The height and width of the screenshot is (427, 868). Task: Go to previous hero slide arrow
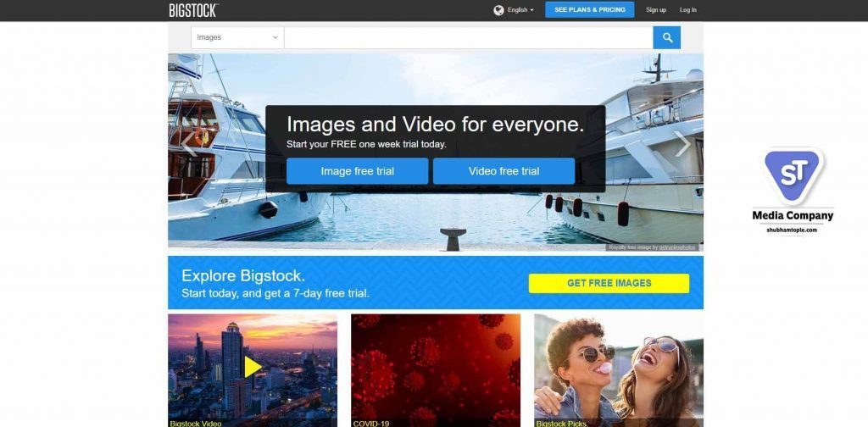[189, 144]
